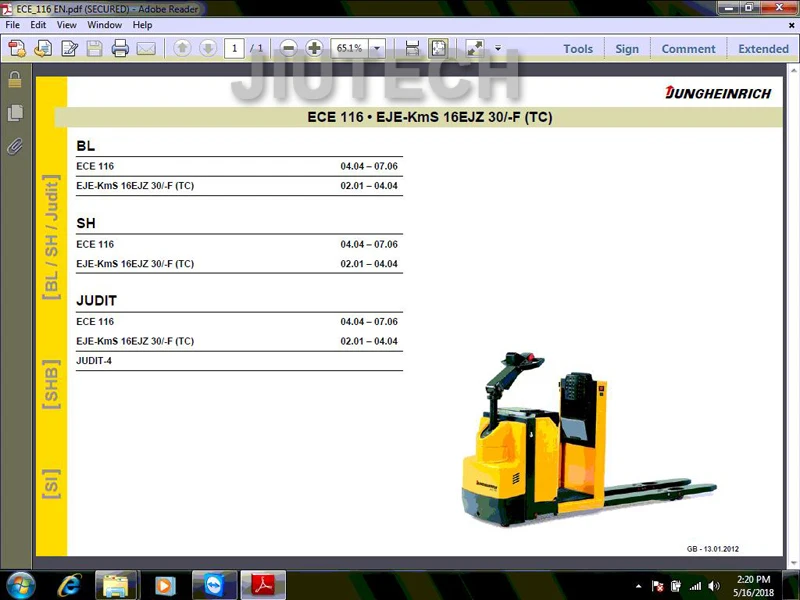The width and height of the screenshot is (800, 600).
Task: Click the vertical scrollbar down arrow
Action: (794, 563)
